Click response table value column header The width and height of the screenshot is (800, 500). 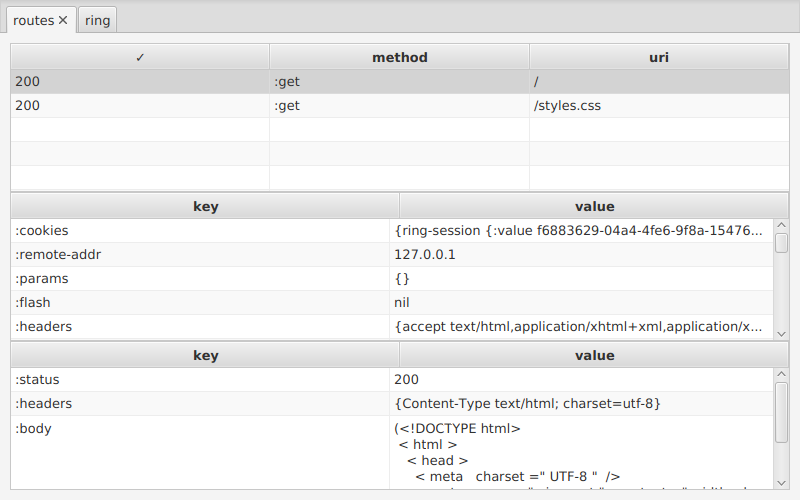pyautogui.click(x=594, y=355)
